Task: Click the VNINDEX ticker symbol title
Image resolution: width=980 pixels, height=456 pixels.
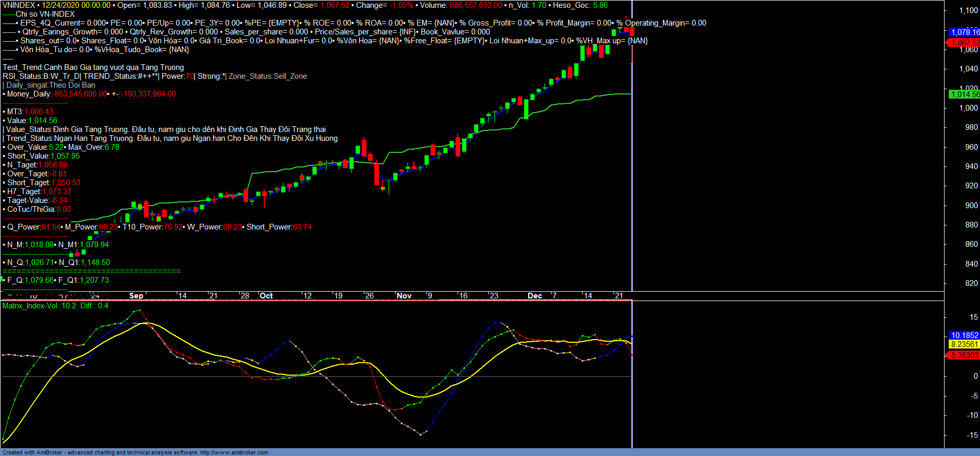Action: pos(19,5)
